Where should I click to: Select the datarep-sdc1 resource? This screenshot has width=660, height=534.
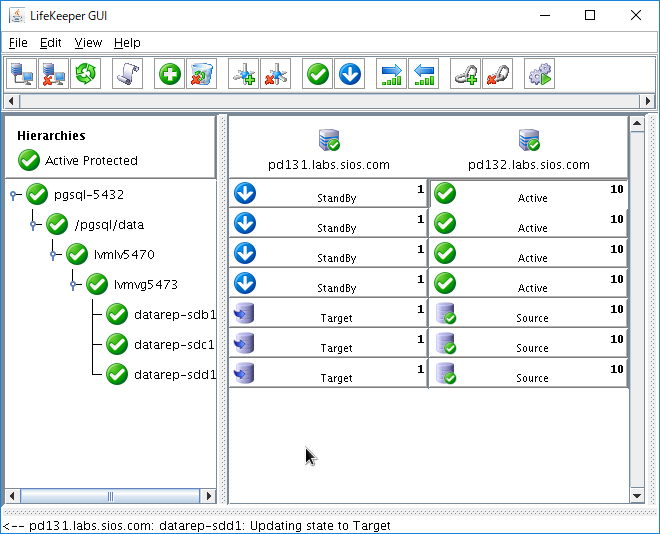[174, 345]
